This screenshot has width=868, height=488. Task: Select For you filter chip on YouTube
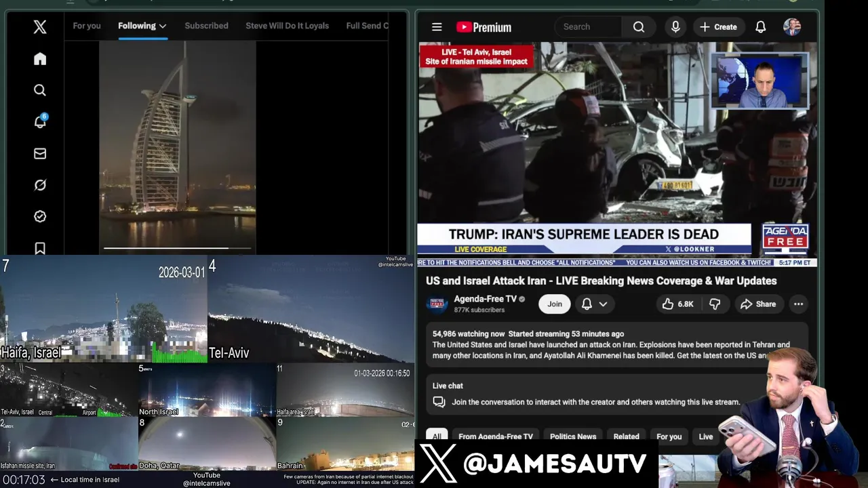669,436
